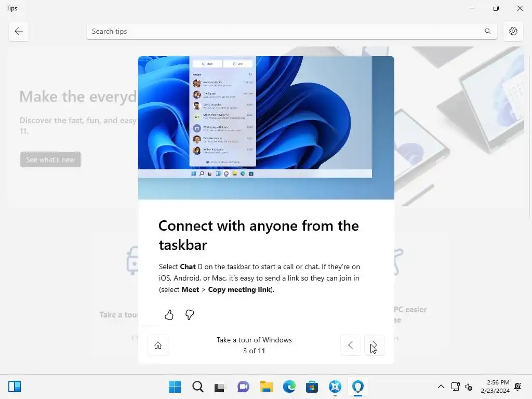Viewport: 532px width, 399px height.
Task: Restore down the Tips window
Action: click(496, 8)
